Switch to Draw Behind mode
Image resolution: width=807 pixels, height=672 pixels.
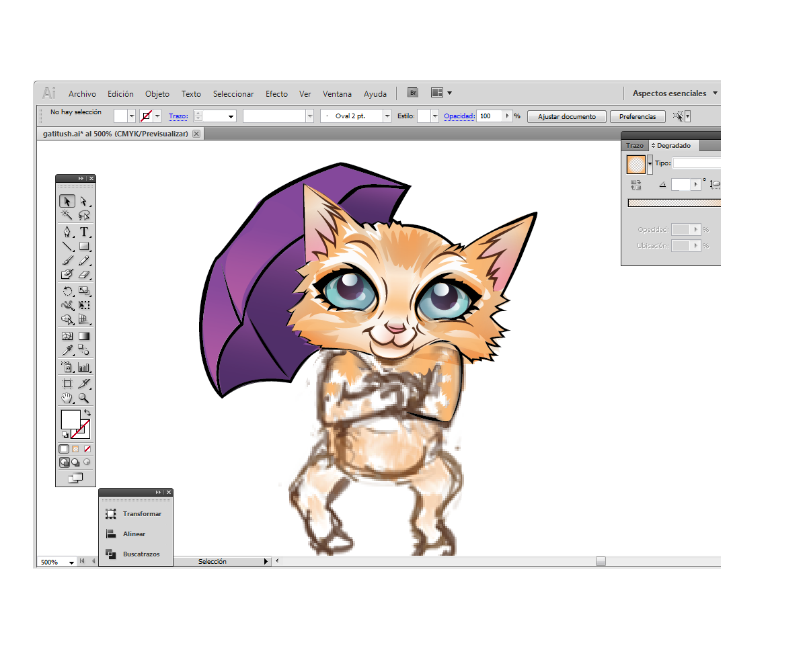(x=75, y=462)
